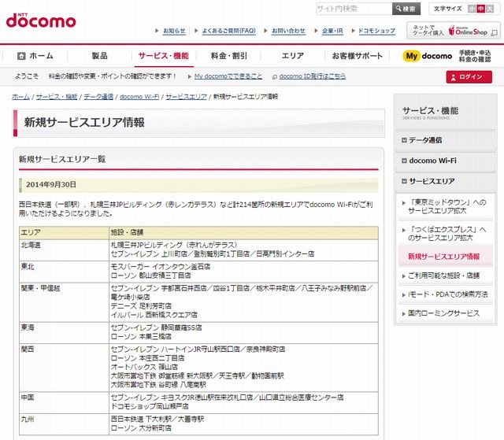Click the サービス・機能 breadcrumb link
The image size is (504, 440).
tap(57, 97)
